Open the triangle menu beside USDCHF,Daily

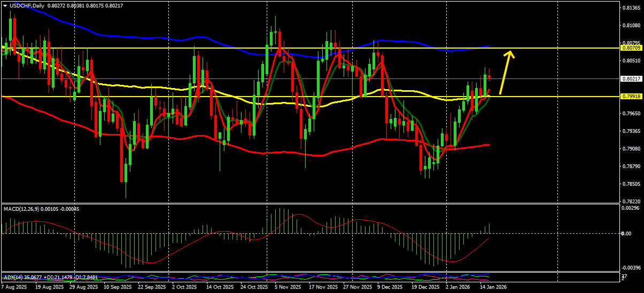5,5
